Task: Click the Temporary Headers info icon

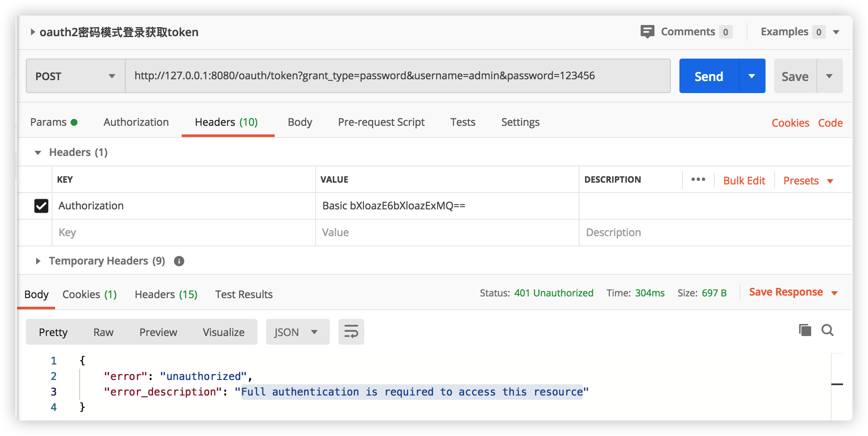Action: pos(179,261)
